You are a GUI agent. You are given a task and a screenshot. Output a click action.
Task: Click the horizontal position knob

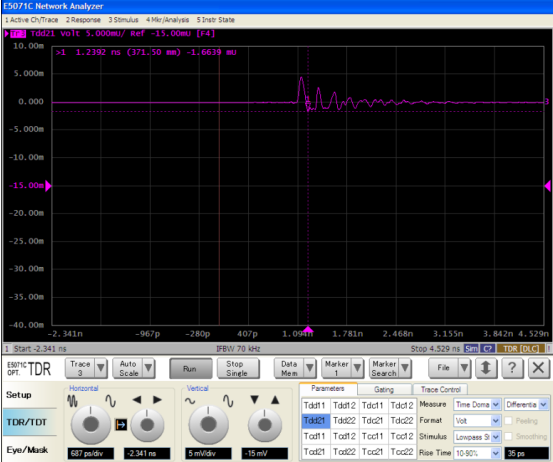pos(147,425)
